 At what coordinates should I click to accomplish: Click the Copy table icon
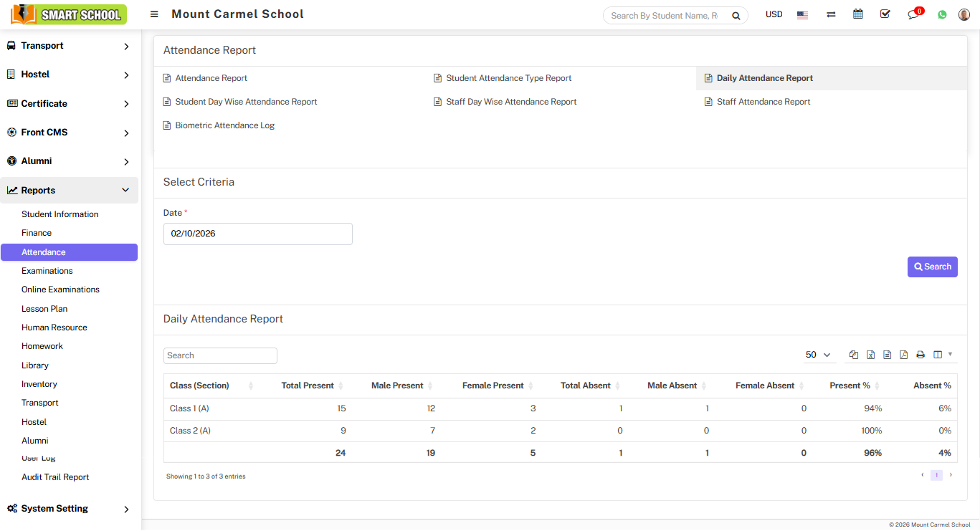pyautogui.click(x=853, y=355)
